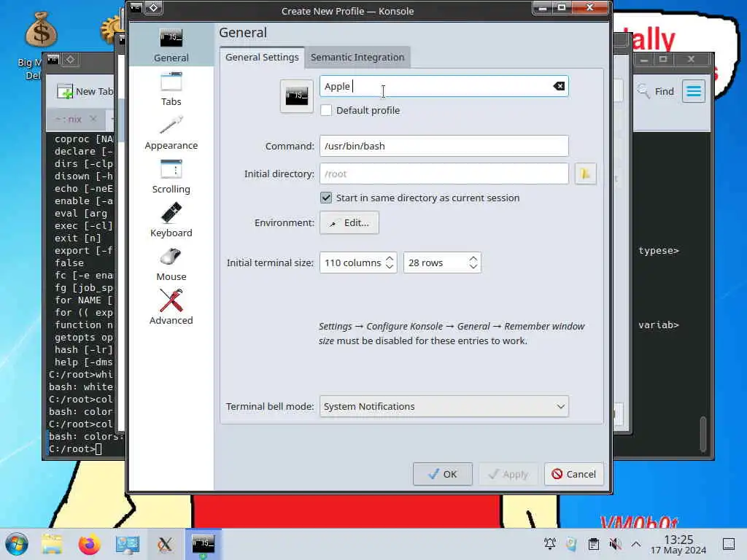Viewport: 747px width, 560px height.
Task: Click Find in the background Konsole window
Action: pyautogui.click(x=656, y=91)
